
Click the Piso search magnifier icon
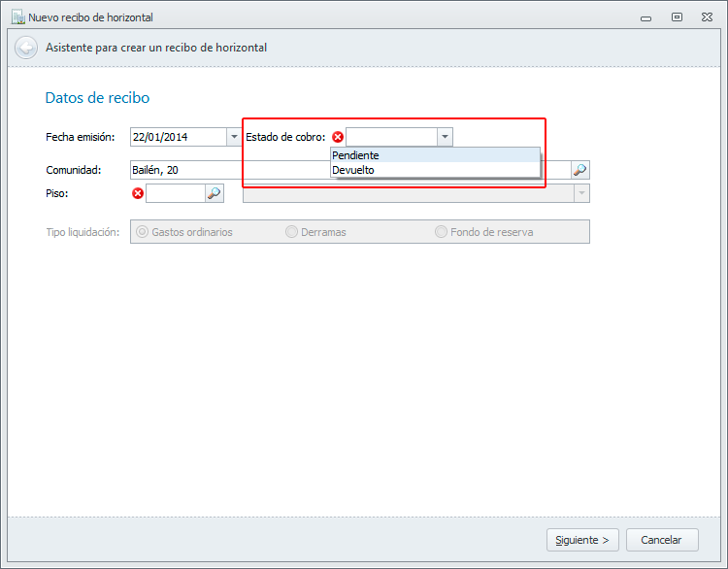[x=215, y=193]
